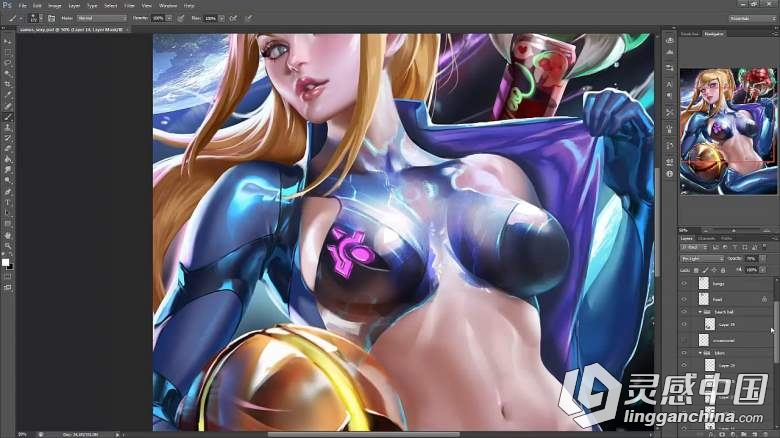Click the Navigator zoom slider
This screenshot has width=780, height=438.
click(x=733, y=230)
